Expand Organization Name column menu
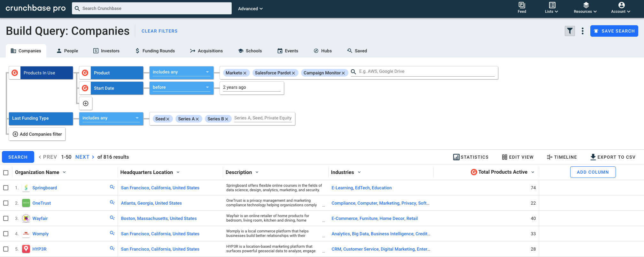644x257 pixels. coord(64,172)
